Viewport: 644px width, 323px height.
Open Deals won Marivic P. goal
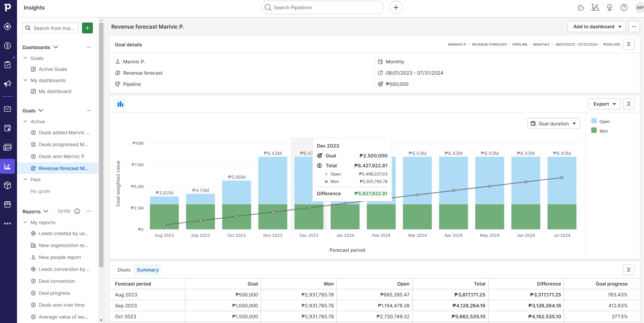62,156
